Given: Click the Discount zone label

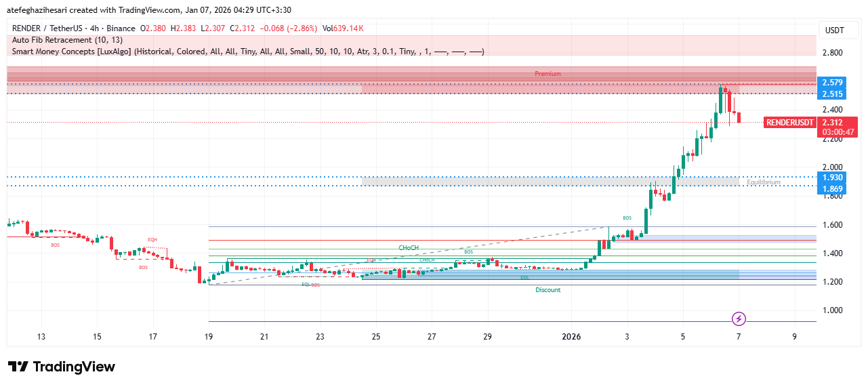Looking at the screenshot, I should (547, 290).
